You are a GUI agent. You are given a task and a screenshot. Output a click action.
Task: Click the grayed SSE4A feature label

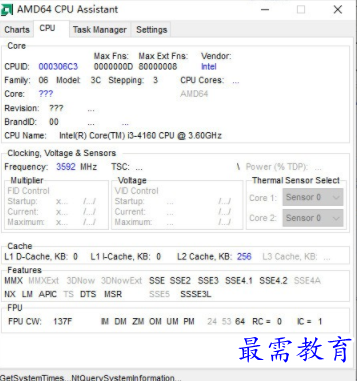tap(307, 281)
